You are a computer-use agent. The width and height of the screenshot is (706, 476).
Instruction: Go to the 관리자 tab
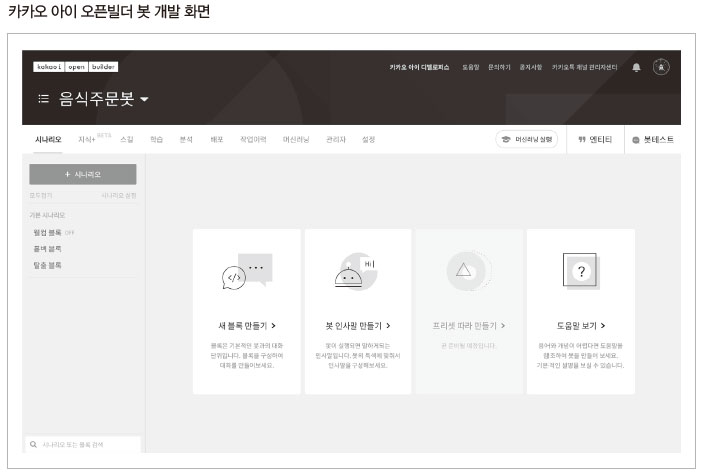coord(335,140)
